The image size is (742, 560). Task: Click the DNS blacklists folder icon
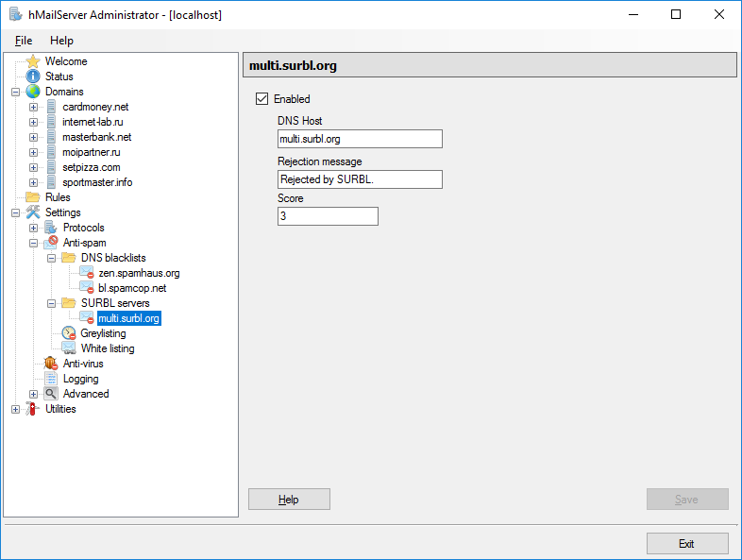[x=69, y=258]
